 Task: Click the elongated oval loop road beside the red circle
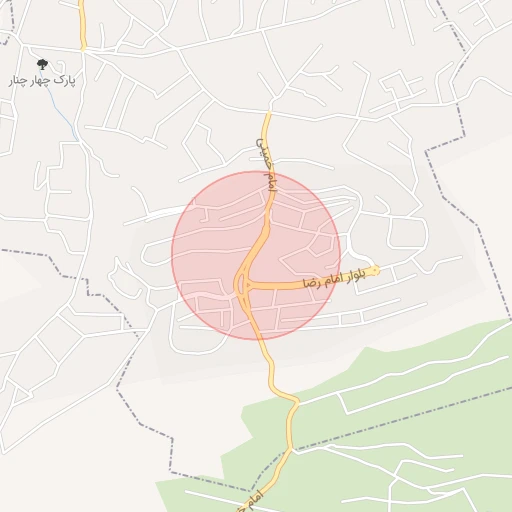[160, 255]
